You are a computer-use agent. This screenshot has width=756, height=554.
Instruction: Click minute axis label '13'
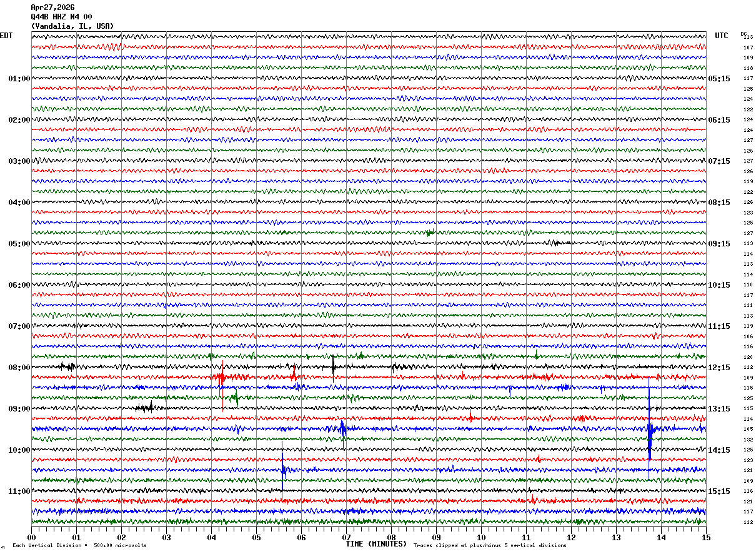[616, 537]
